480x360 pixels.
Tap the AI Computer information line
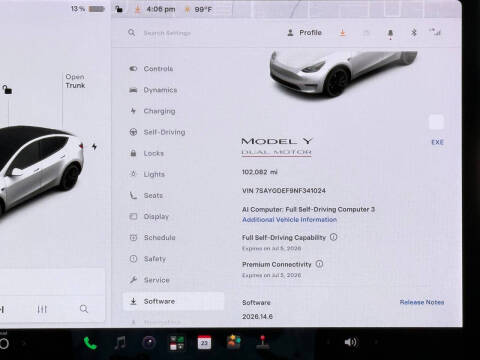coord(308,209)
